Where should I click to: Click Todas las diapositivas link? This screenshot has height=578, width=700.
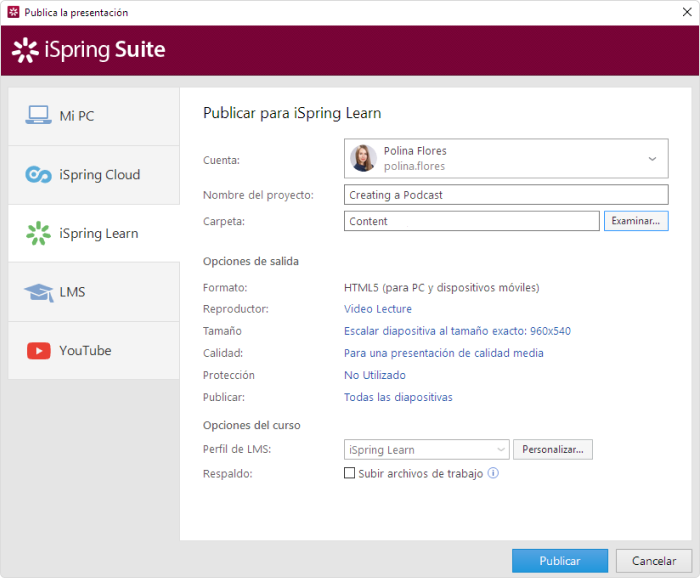398,397
